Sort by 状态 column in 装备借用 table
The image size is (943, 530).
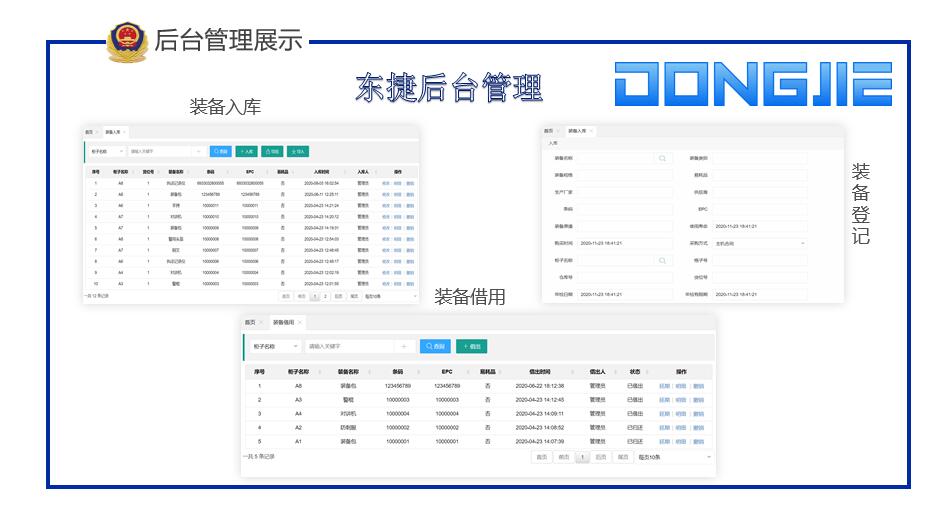(x=647, y=372)
